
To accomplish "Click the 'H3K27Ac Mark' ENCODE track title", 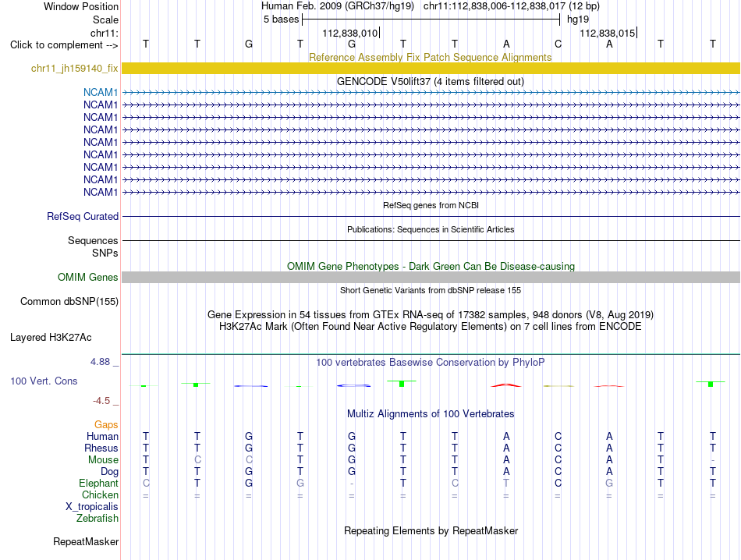I will 431,327.
